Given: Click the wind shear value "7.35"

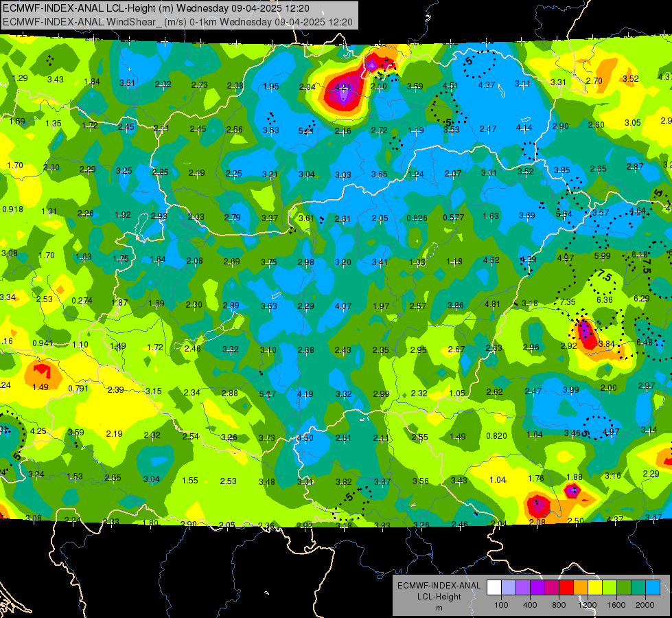Looking at the screenshot, I should [x=568, y=302].
